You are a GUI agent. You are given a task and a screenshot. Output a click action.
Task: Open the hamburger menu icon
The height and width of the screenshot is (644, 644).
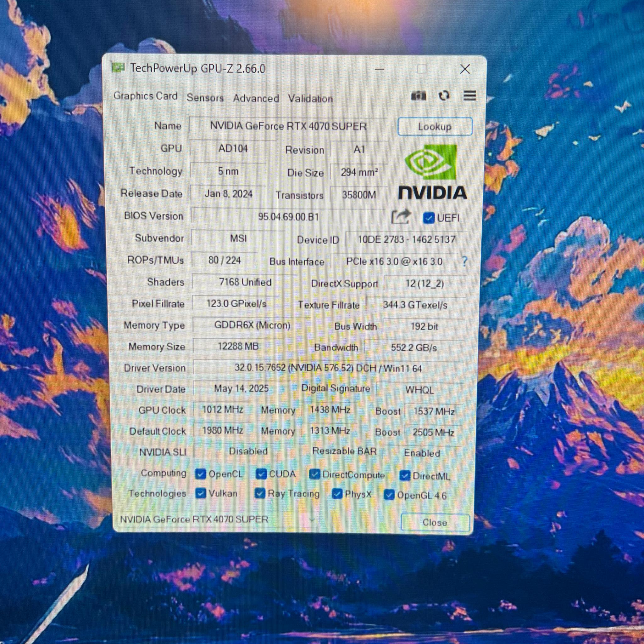(469, 96)
